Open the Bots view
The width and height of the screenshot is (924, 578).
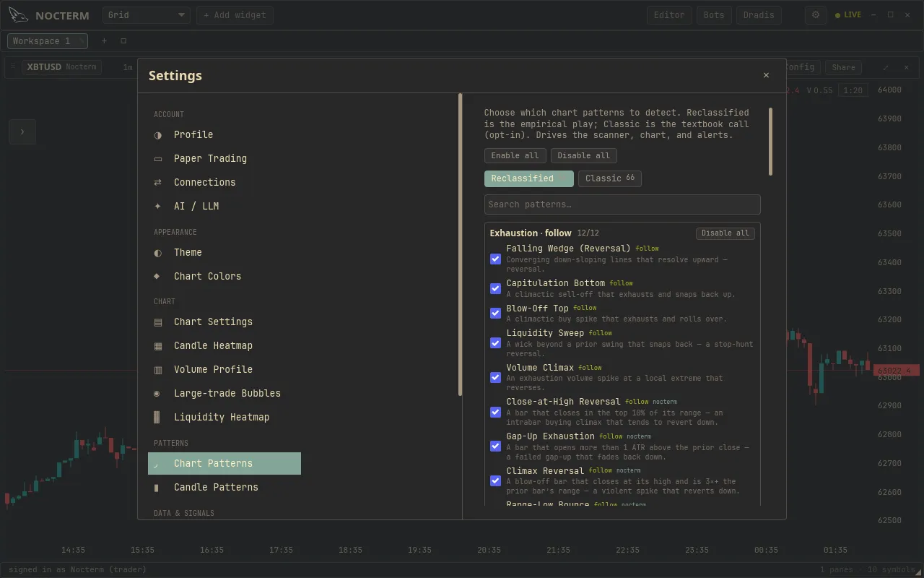click(714, 15)
